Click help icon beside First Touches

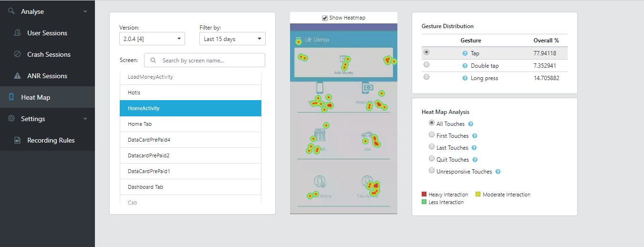pyautogui.click(x=475, y=136)
